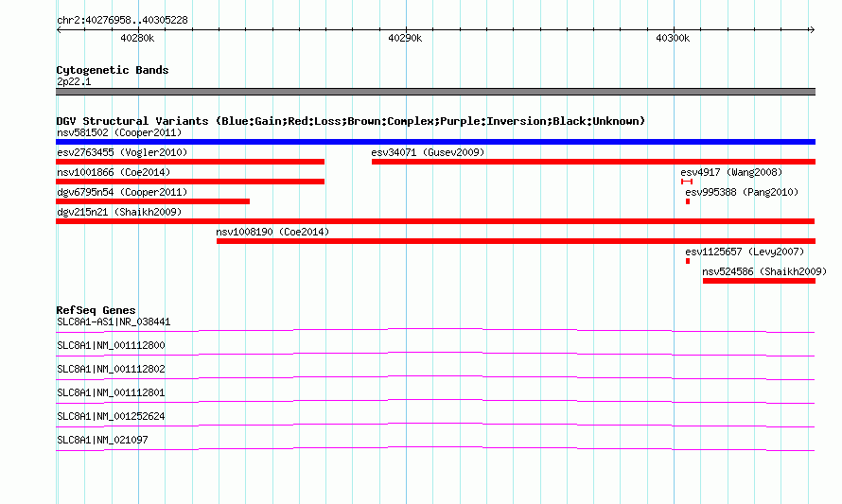Click the RefSeq Genes track title
The height and width of the screenshot is (504, 842).
(96, 310)
